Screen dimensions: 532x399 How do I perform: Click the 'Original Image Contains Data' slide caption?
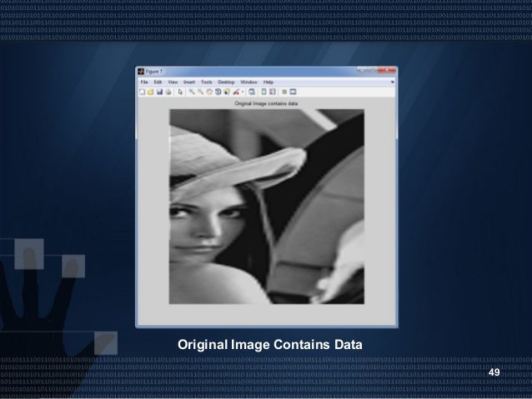pyautogui.click(x=270, y=344)
